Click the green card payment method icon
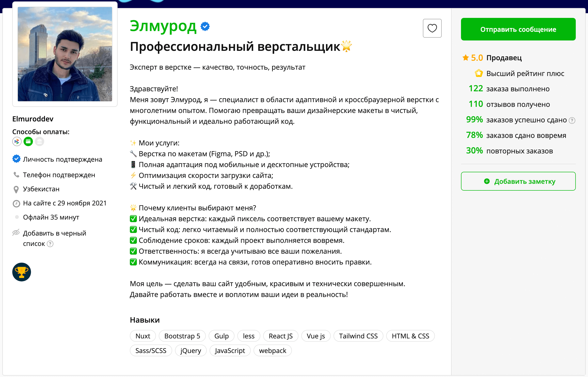 (x=28, y=141)
